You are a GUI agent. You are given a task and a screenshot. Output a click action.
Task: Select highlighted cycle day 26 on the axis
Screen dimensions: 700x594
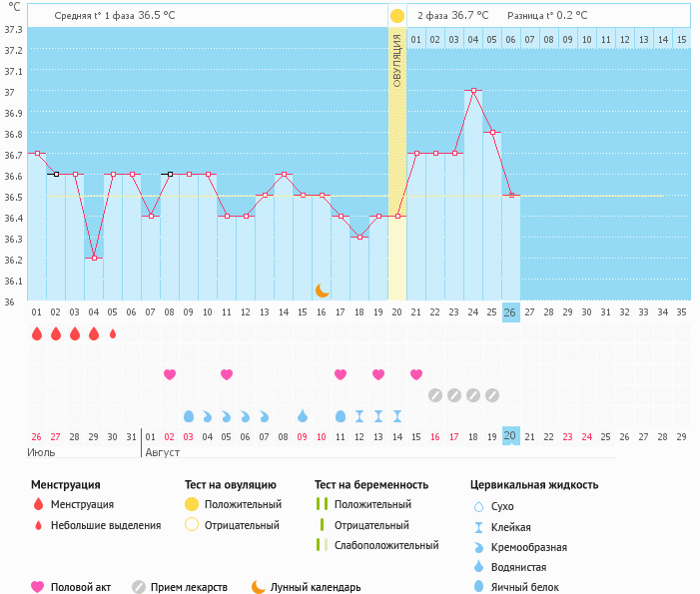point(511,311)
